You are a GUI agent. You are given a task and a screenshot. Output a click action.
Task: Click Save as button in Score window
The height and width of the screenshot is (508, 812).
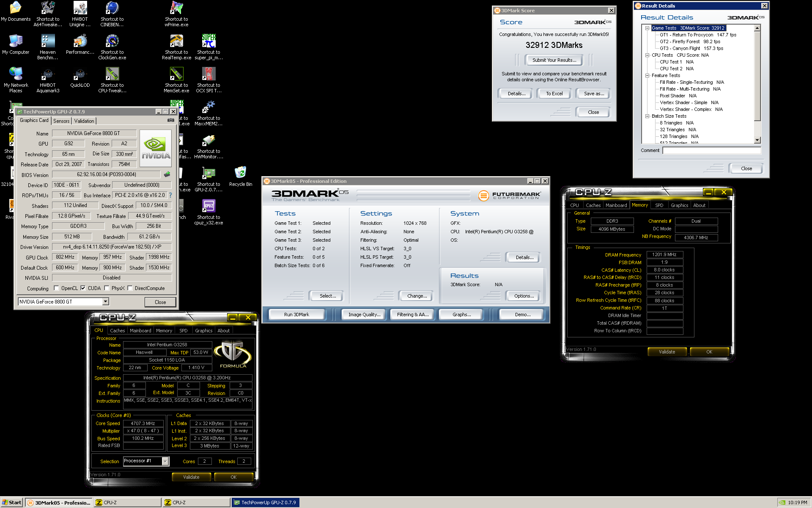(594, 94)
